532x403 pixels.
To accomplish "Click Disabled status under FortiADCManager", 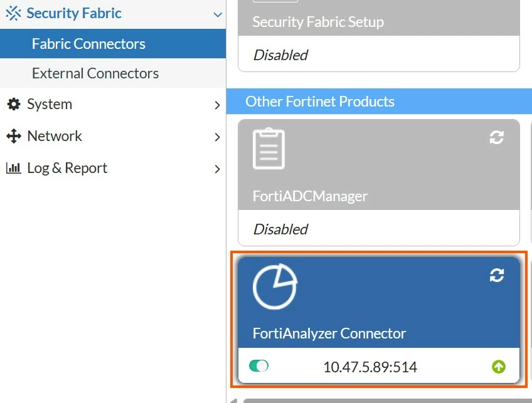I will click(280, 229).
